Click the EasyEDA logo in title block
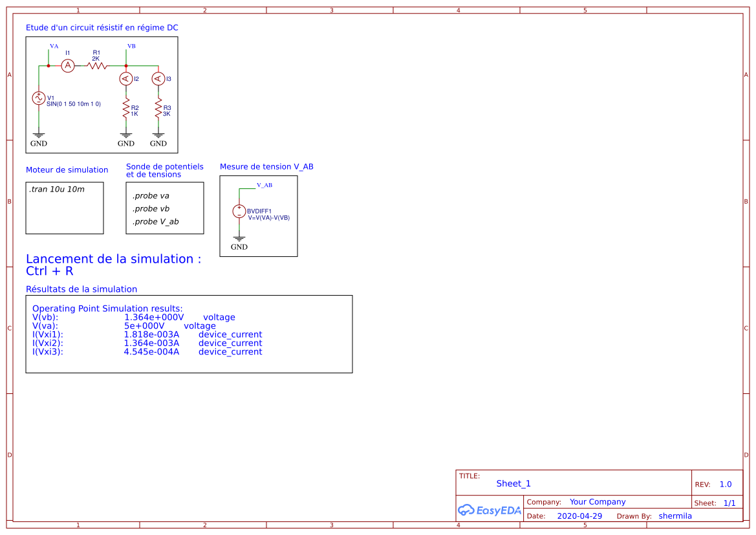This screenshot has height=535, width=756. tap(490, 510)
